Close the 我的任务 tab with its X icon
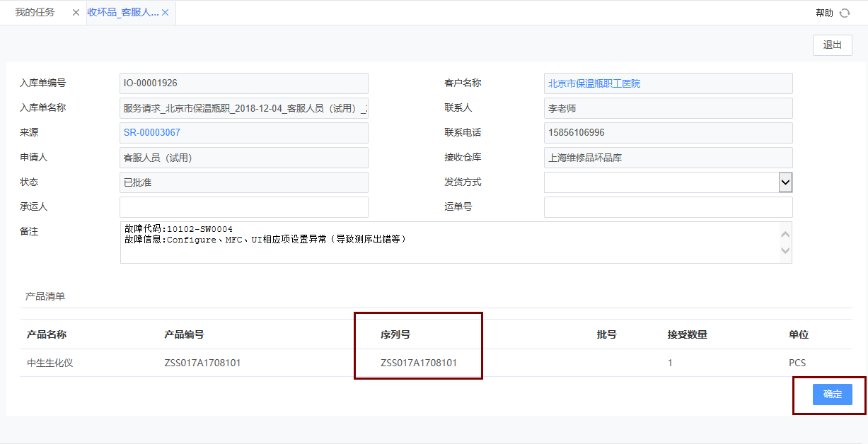This screenshot has height=444, width=868. (76, 12)
